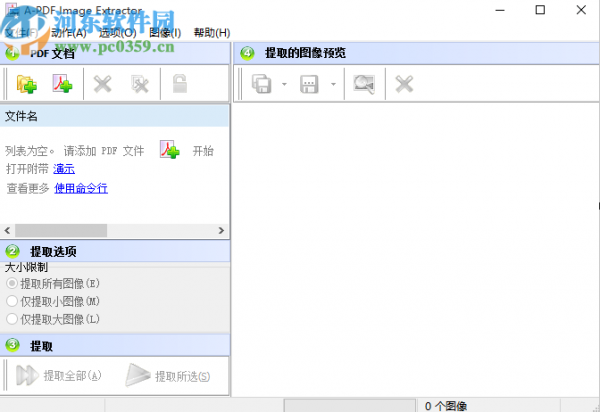Maximize the A-PDF Image Extractor window
600x412 pixels.
pos(540,10)
